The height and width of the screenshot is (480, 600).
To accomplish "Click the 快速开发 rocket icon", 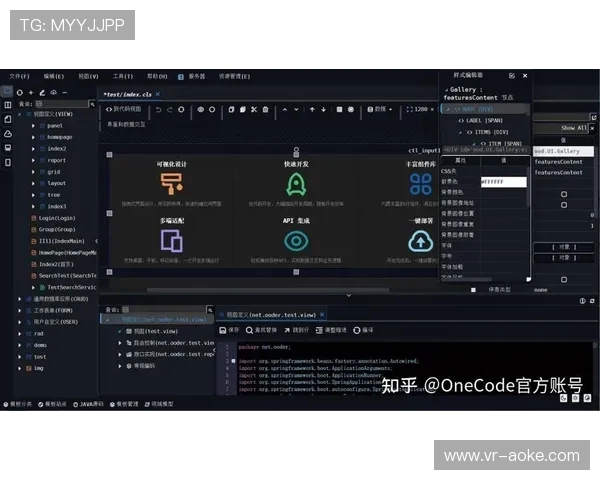I will [x=295, y=183].
